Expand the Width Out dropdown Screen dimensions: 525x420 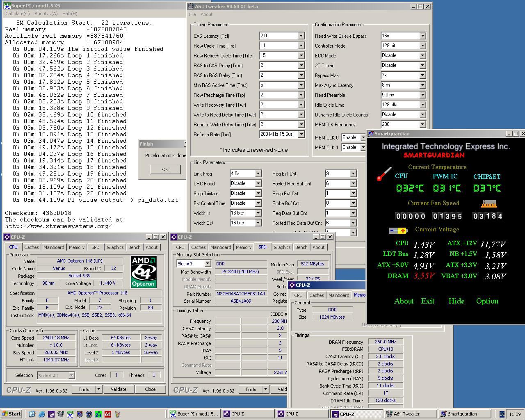[x=258, y=223]
